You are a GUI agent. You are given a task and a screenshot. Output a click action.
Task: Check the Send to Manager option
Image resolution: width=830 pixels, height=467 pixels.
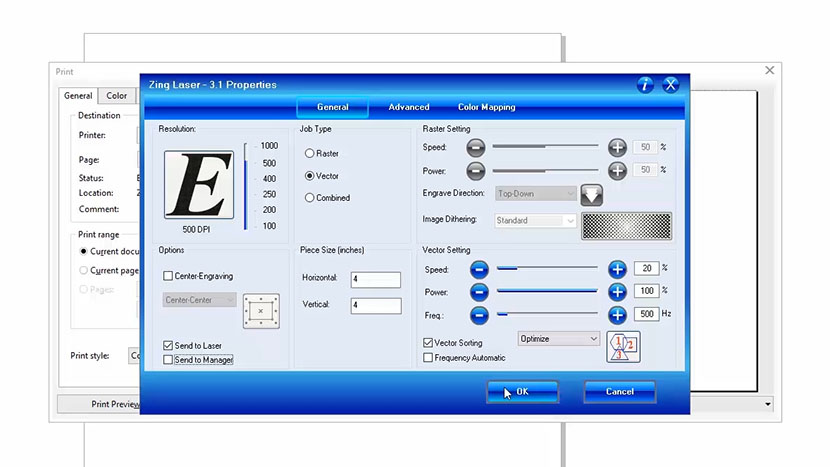point(168,359)
